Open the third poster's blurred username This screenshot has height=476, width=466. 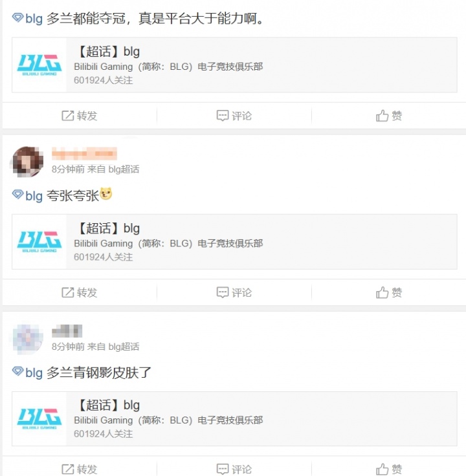click(67, 331)
